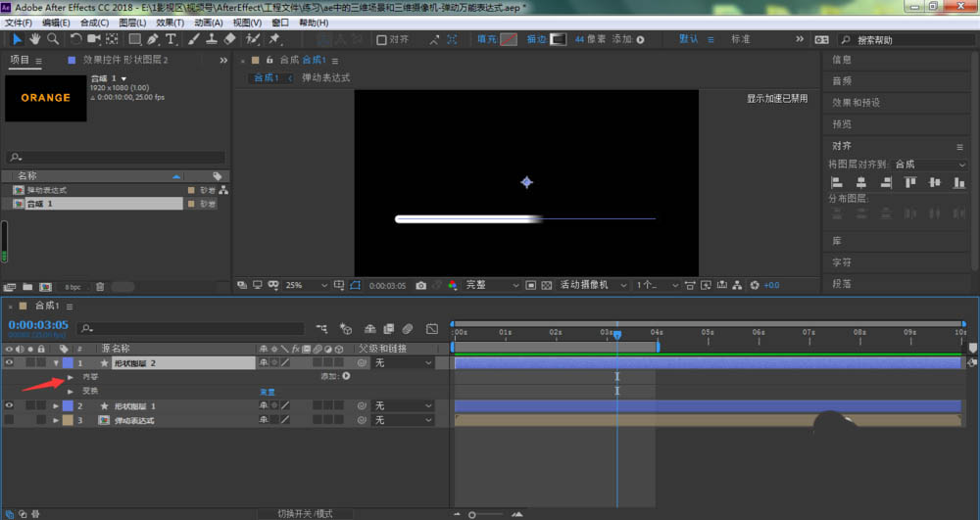This screenshot has height=520, width=980.
Task: Switch to 效果控件 形状图层 2 tab
Action: coord(124,60)
